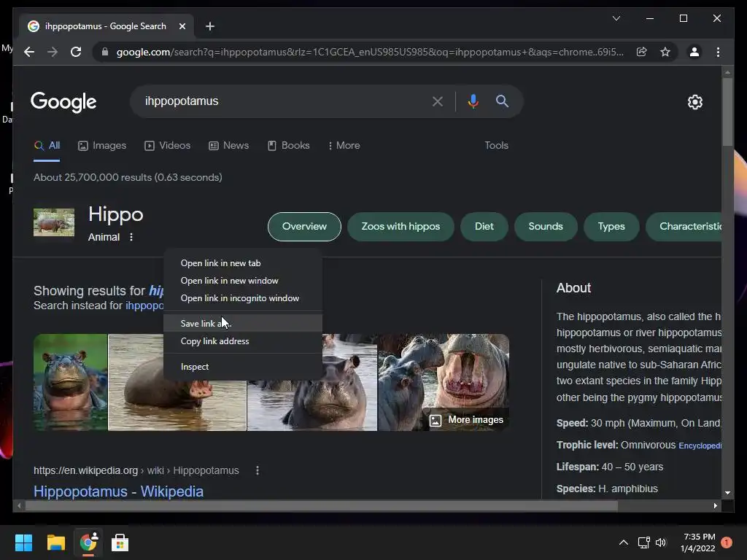Switch to the Images tab
747x560 pixels.
click(x=102, y=146)
